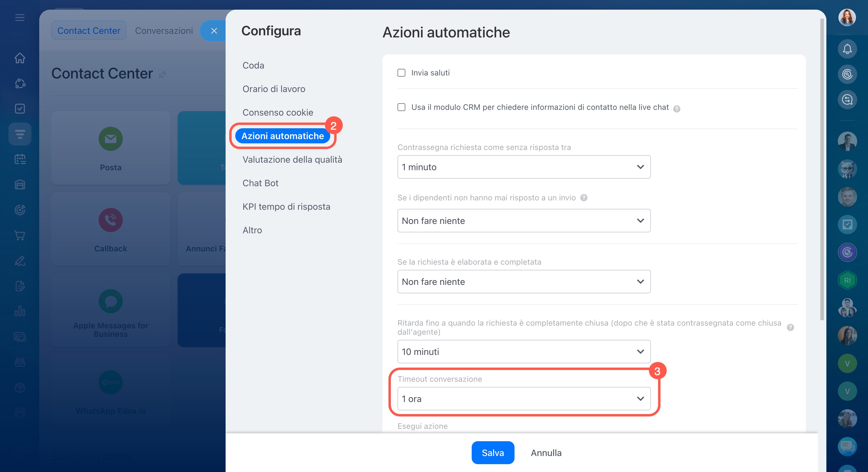Open the chat search icon on right panel
The width and height of the screenshot is (868, 472).
[847, 100]
